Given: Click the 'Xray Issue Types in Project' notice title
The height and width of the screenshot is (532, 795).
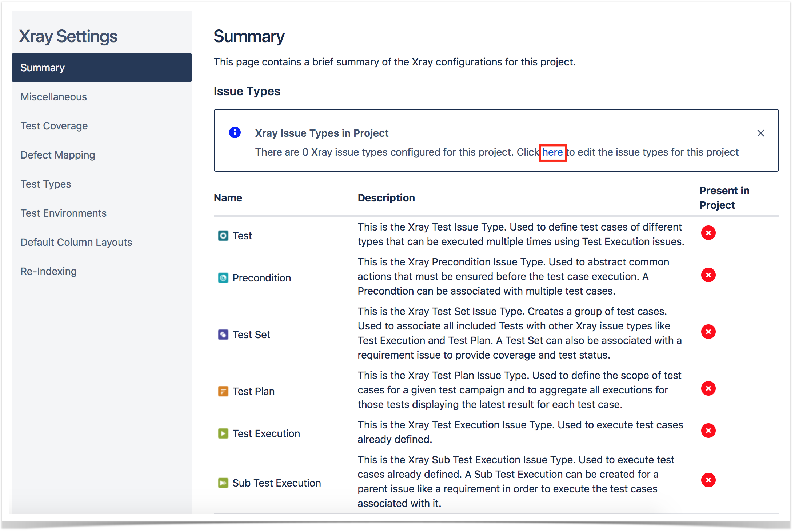Looking at the screenshot, I should click(x=322, y=133).
